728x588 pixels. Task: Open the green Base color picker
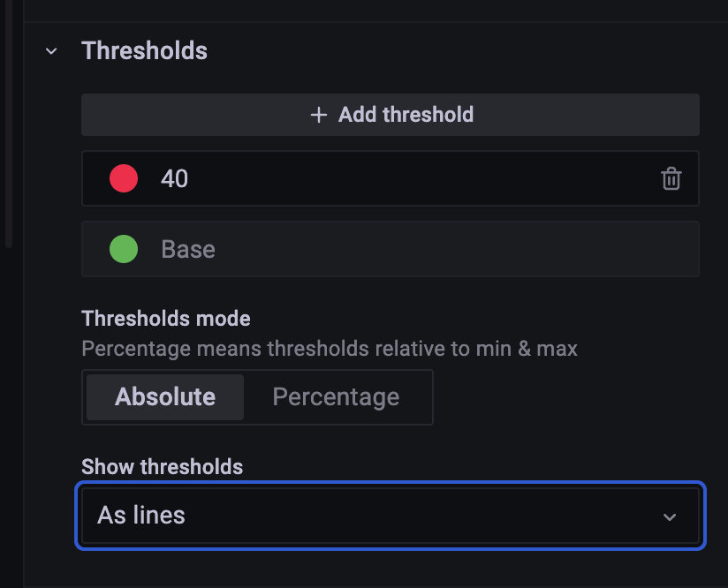point(124,249)
